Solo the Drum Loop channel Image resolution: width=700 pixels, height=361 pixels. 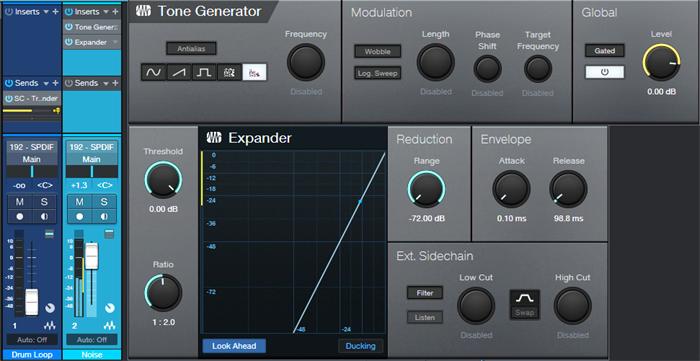(x=44, y=202)
